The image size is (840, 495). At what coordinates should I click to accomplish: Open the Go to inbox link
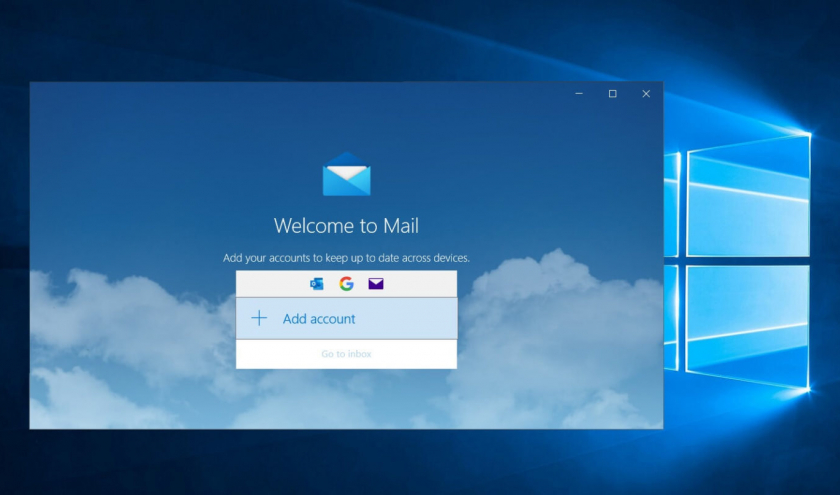click(346, 354)
